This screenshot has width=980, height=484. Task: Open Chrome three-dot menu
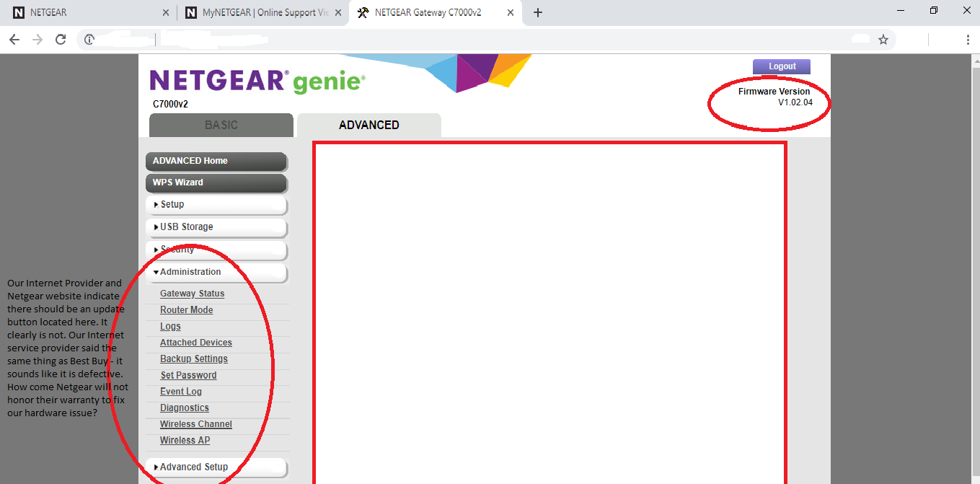point(968,40)
